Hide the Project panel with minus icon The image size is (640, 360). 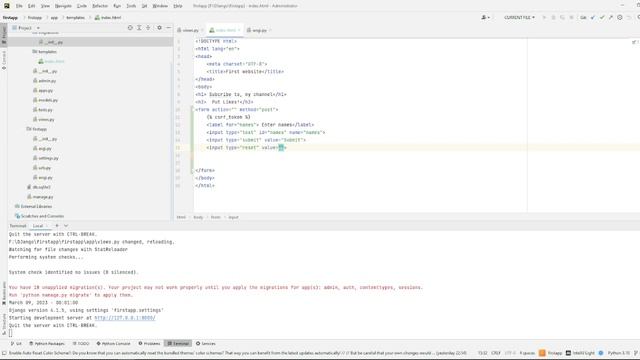(x=169, y=28)
